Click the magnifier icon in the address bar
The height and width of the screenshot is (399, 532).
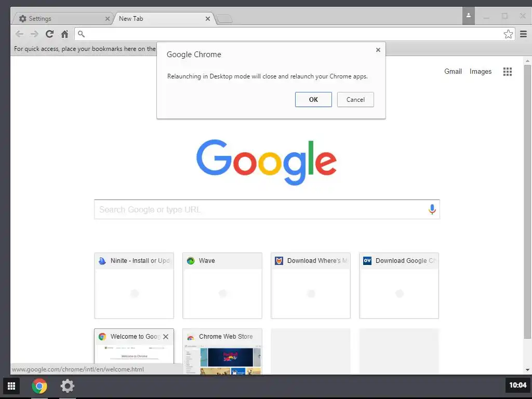(81, 34)
